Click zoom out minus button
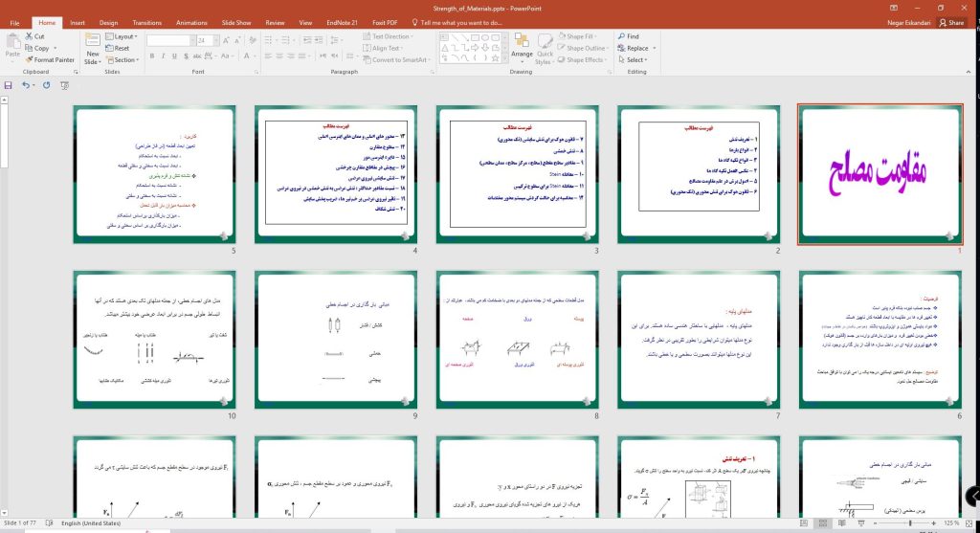Image resolution: width=980 pixels, height=533 pixels. [x=875, y=523]
